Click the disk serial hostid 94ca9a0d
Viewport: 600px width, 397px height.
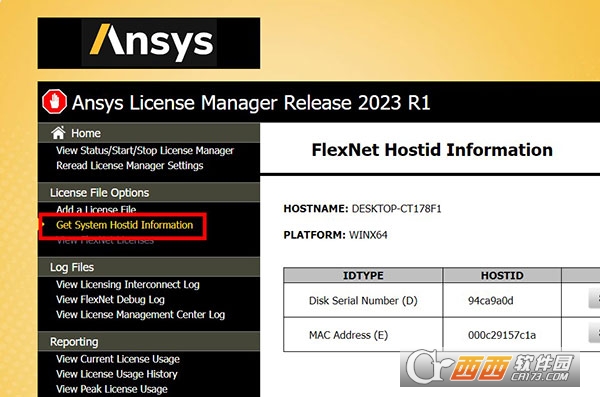click(x=491, y=301)
